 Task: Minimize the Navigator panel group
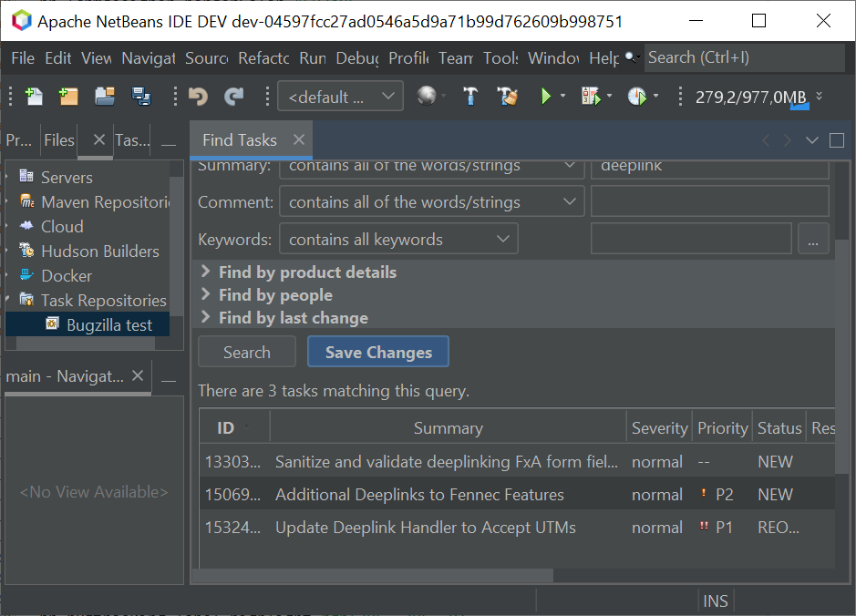click(x=169, y=379)
